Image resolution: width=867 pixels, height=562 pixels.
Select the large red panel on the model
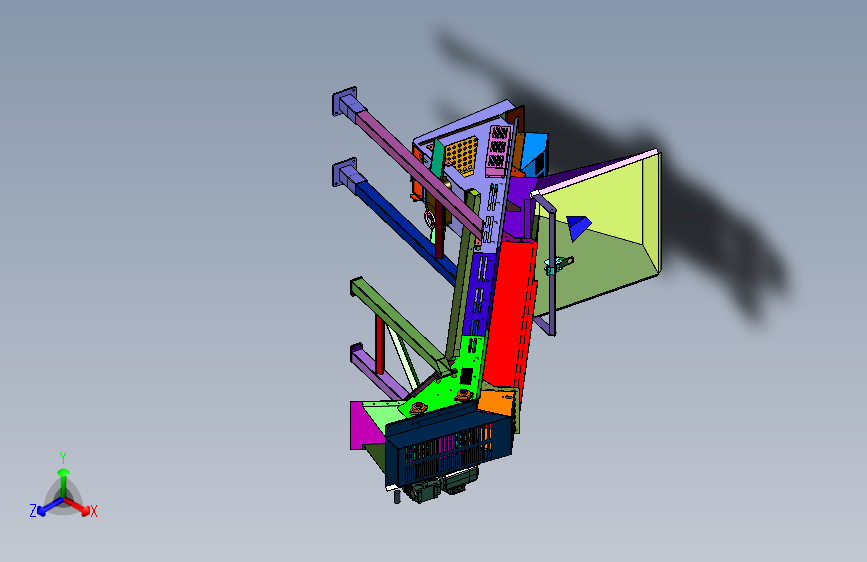coord(509,313)
